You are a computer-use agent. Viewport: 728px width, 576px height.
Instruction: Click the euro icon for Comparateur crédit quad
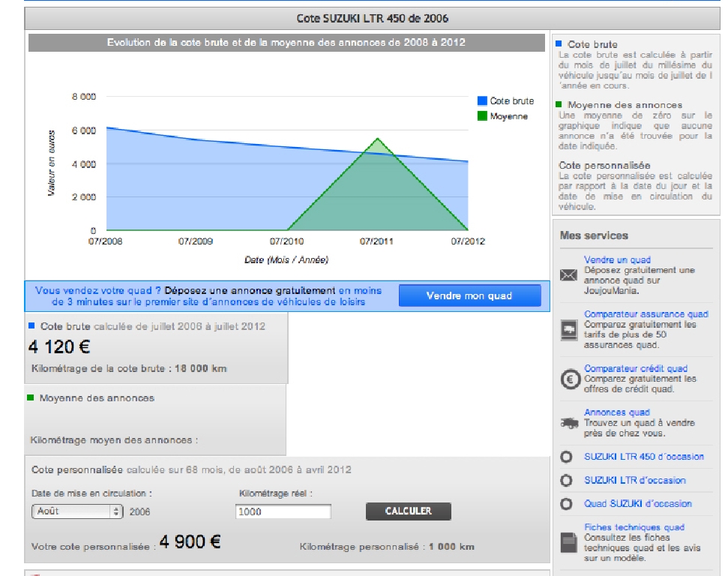click(x=569, y=379)
